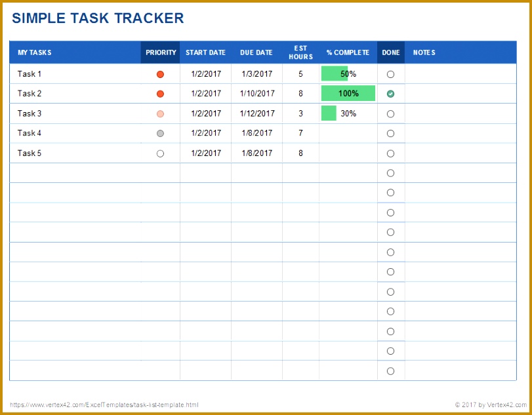Mark Task 1 as done
Viewport: 532px width, 415px height.
[x=390, y=74]
